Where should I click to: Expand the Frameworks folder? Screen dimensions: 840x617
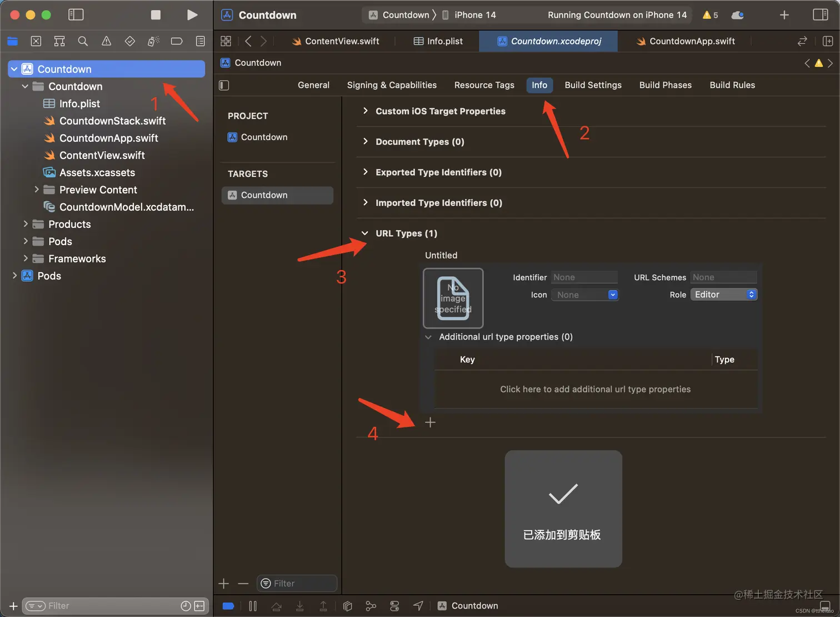[x=25, y=258]
